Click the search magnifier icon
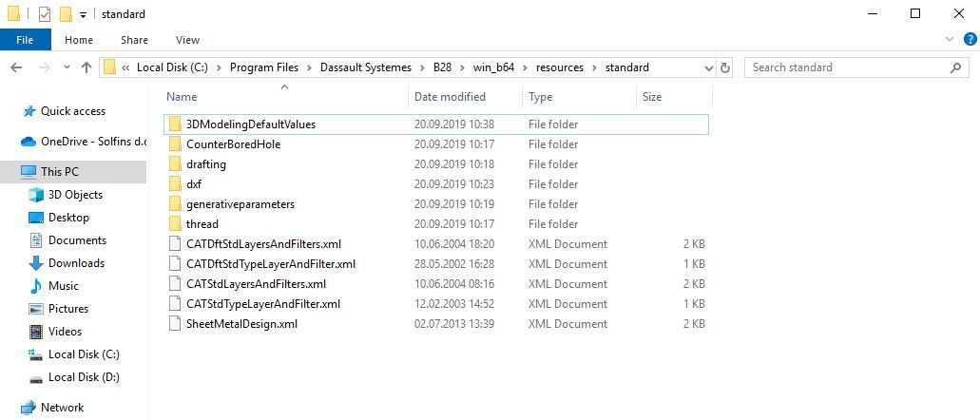The height and width of the screenshot is (420, 980). click(x=956, y=67)
